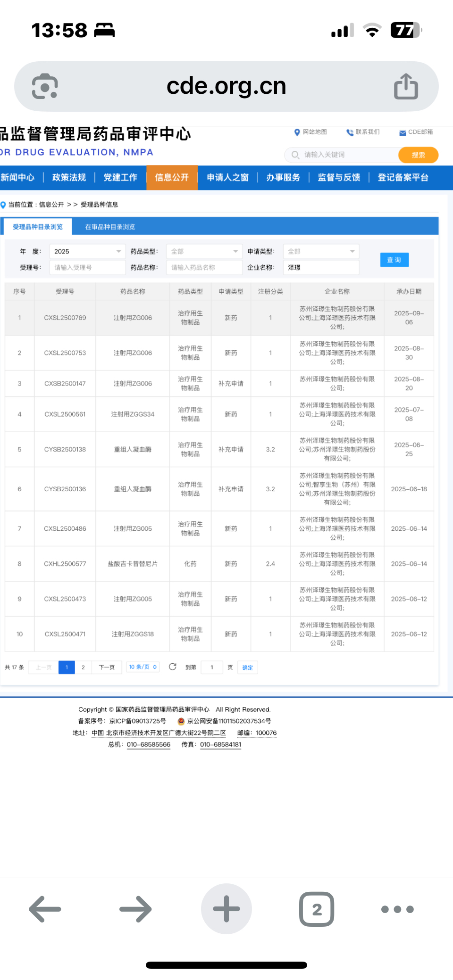The image size is (453, 980).
Task: Click 京公网安备11011502037534号 link
Action: (229, 721)
